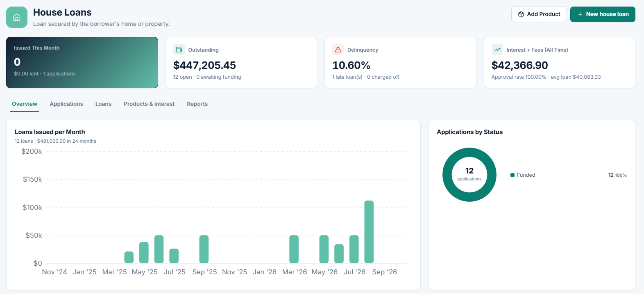Click the $200k axis label
This screenshot has width=644, height=294.
32,151
